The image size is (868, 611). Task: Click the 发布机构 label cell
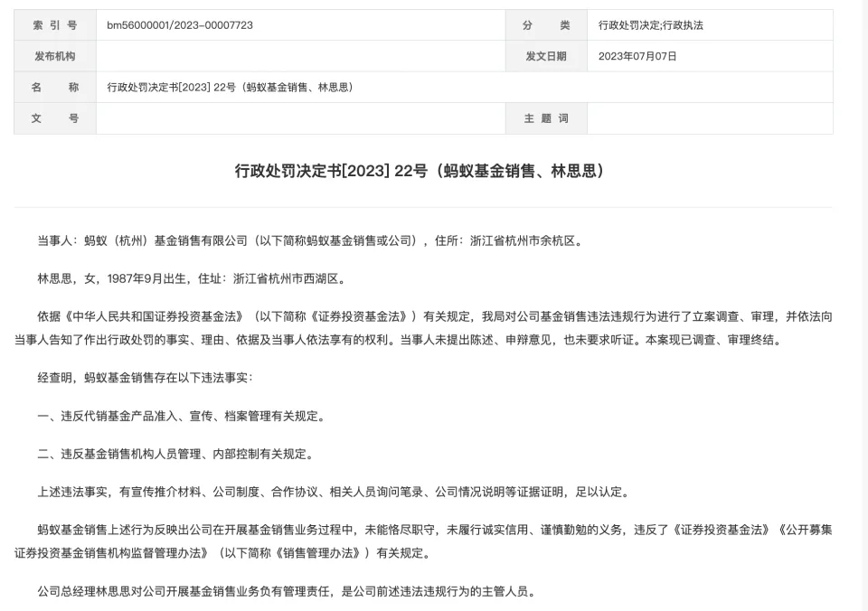(54, 56)
